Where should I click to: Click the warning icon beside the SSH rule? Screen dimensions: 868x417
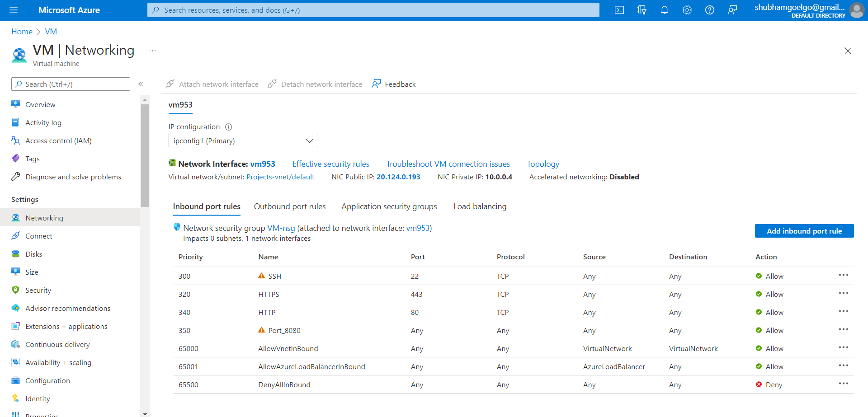pos(262,276)
